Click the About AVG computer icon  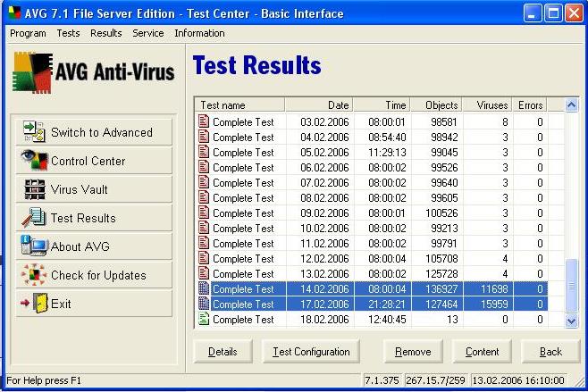[34, 246]
